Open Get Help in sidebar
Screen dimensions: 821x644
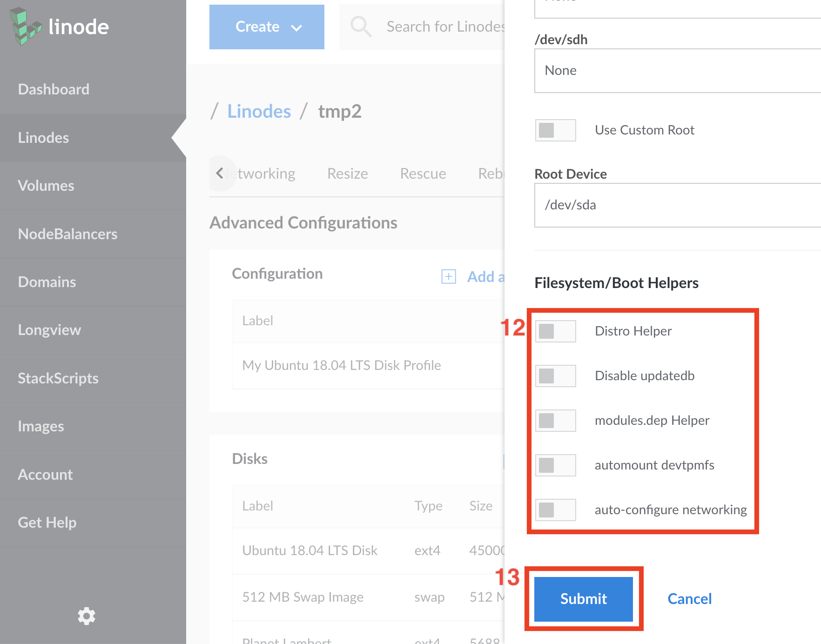[x=93, y=523]
